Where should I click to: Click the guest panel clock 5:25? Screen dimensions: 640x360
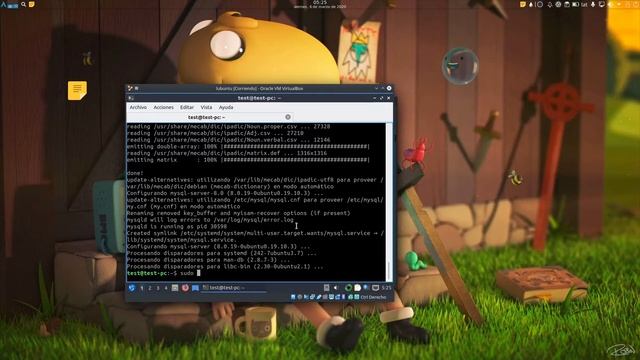(x=386, y=288)
